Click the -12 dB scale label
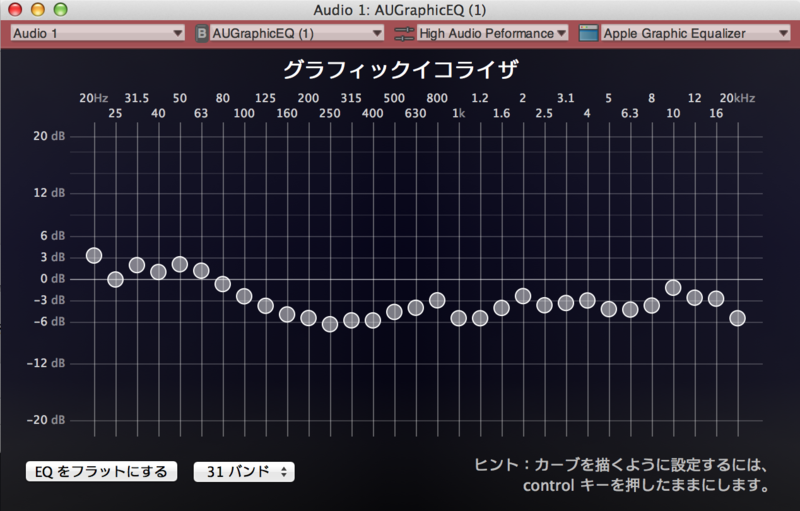 46,363
